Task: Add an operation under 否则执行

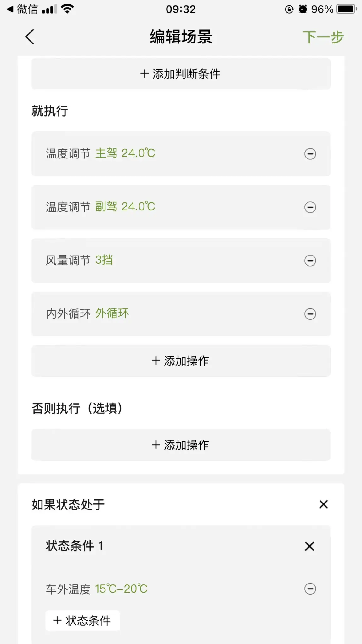Action: (x=181, y=445)
